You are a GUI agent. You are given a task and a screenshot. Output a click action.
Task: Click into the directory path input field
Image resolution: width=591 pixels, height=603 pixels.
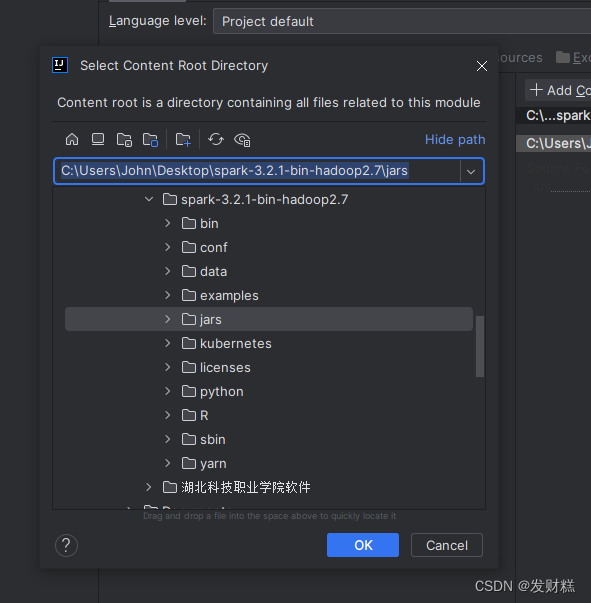257,171
